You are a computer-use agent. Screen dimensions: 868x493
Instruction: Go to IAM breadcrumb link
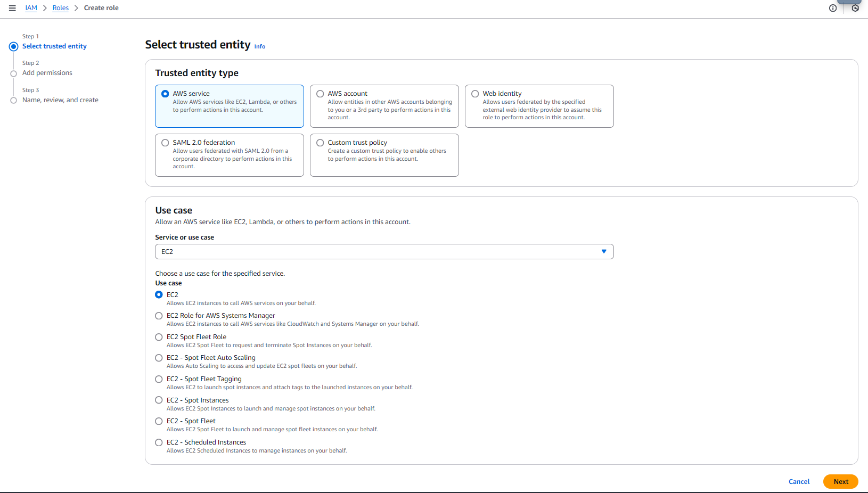[x=31, y=8]
